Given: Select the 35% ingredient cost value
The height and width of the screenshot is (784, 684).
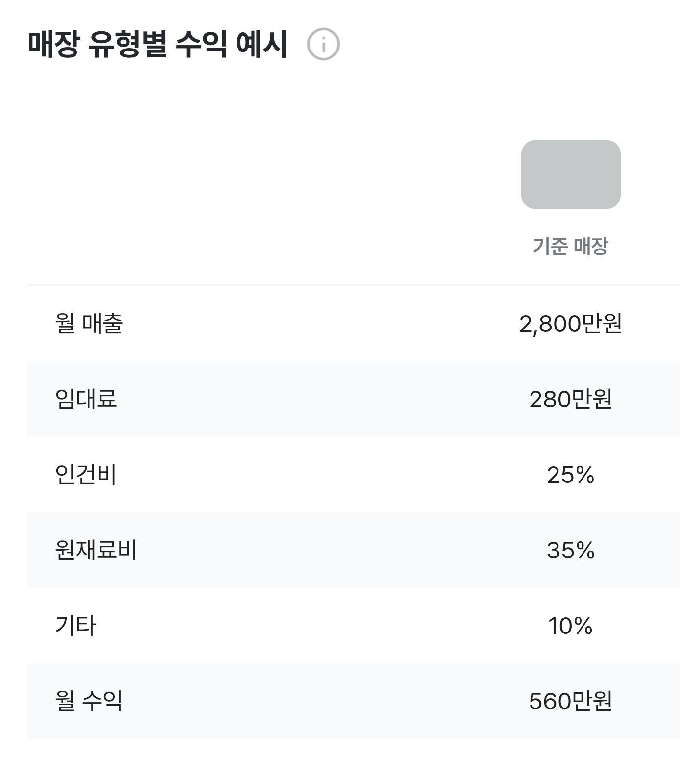Looking at the screenshot, I should [571, 551].
